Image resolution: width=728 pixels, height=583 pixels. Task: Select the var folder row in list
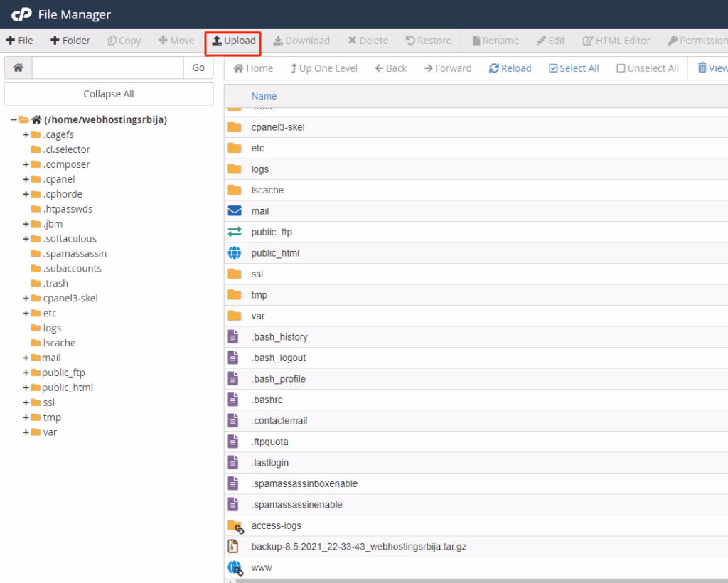pyautogui.click(x=476, y=316)
